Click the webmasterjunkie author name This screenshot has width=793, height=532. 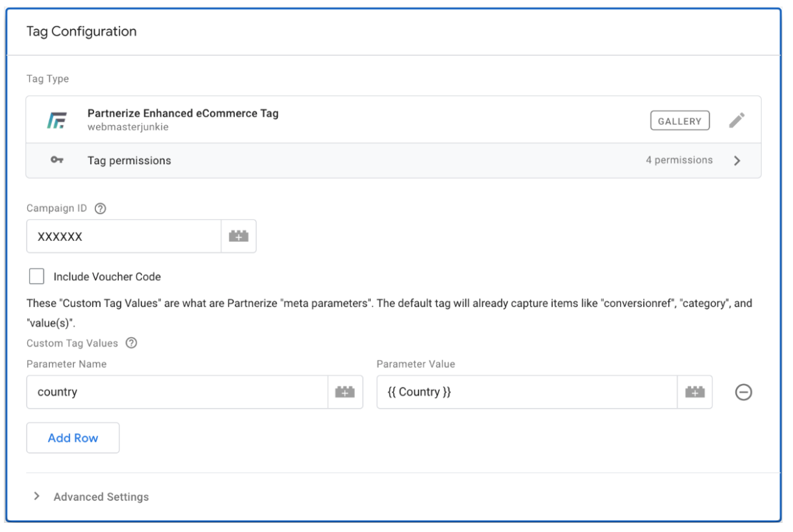click(128, 127)
